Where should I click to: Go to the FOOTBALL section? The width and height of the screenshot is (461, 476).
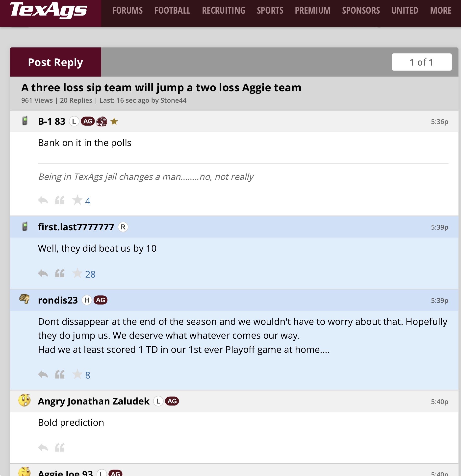[x=172, y=10]
